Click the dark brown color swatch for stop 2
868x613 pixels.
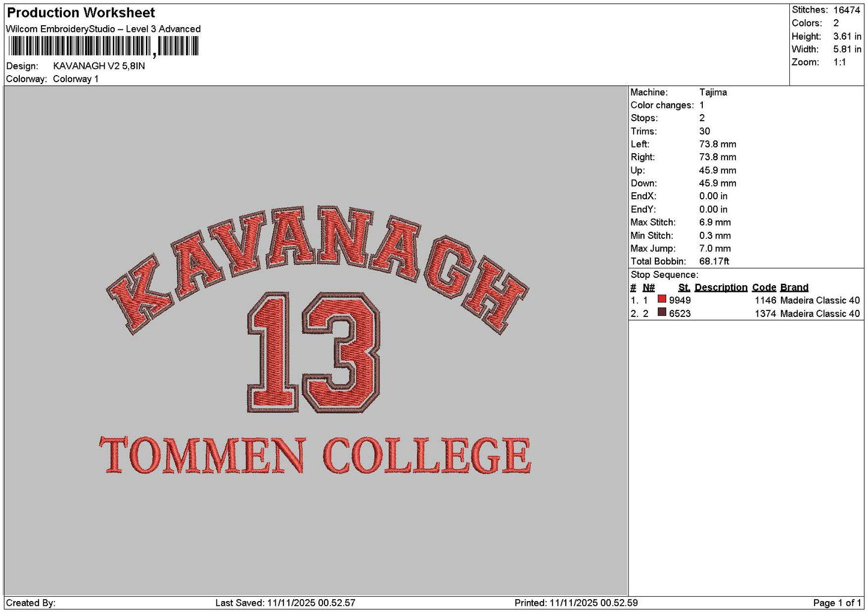click(x=661, y=312)
